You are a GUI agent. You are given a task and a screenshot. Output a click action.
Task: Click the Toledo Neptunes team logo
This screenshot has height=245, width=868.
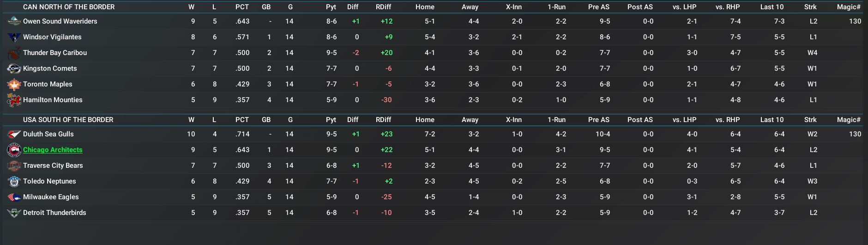pyautogui.click(x=14, y=181)
